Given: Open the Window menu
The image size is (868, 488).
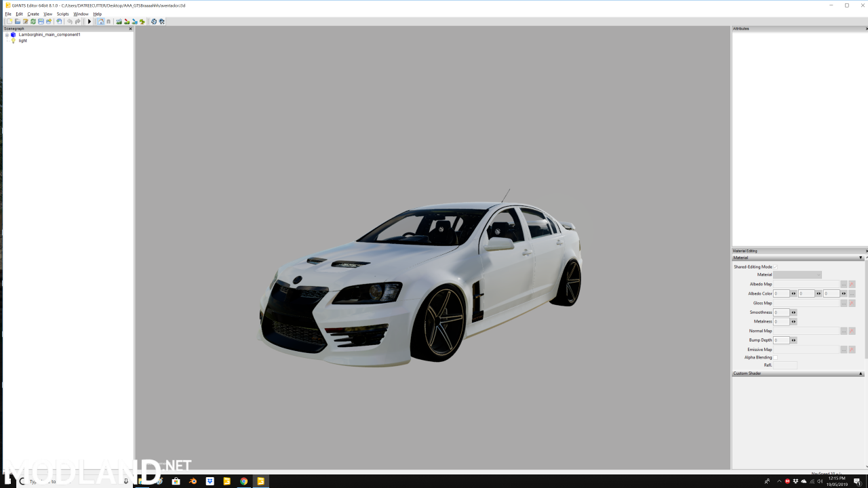Looking at the screenshot, I should (x=81, y=14).
